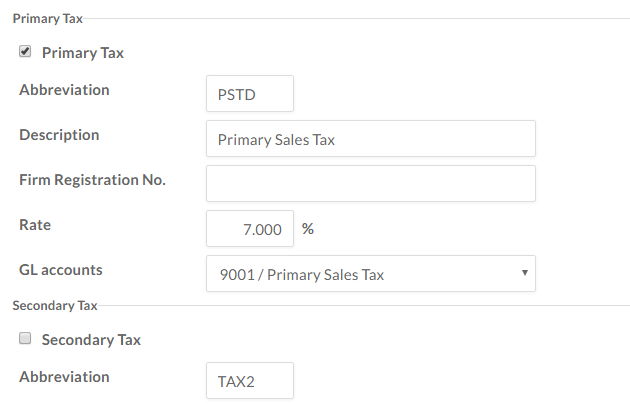630x404 pixels.
Task: Click the percent sign beside Rate
Action: [308, 229]
